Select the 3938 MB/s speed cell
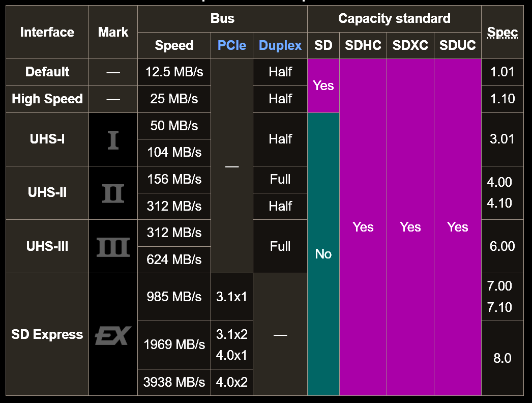Viewport: 532px width, 403px height. tap(174, 382)
